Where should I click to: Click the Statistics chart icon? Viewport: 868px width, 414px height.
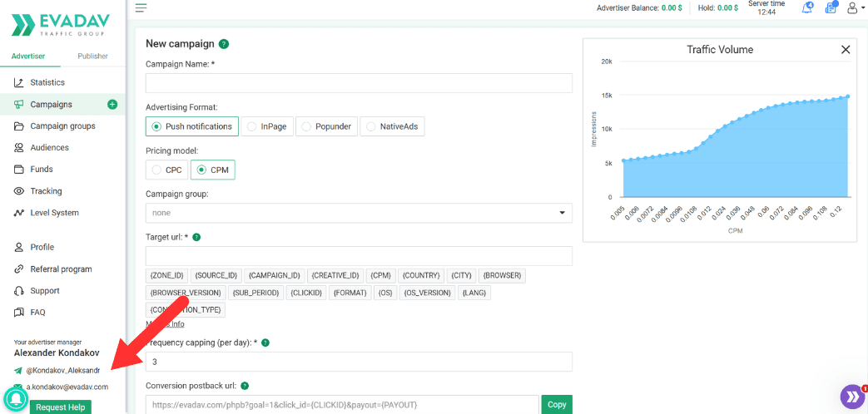tap(19, 82)
